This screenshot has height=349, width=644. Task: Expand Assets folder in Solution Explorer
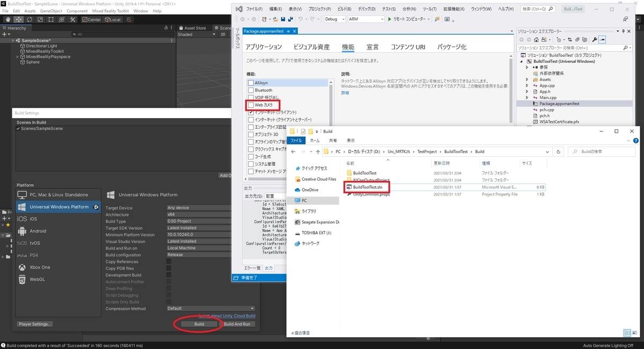click(x=527, y=79)
